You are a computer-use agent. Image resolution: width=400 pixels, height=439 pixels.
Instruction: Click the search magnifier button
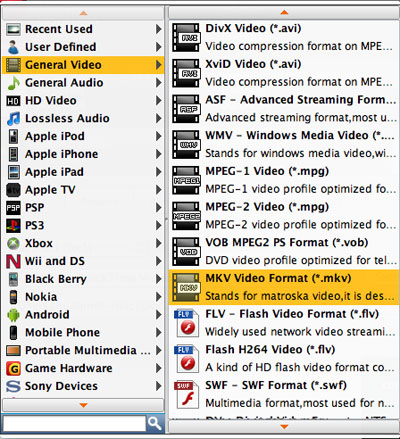(155, 423)
